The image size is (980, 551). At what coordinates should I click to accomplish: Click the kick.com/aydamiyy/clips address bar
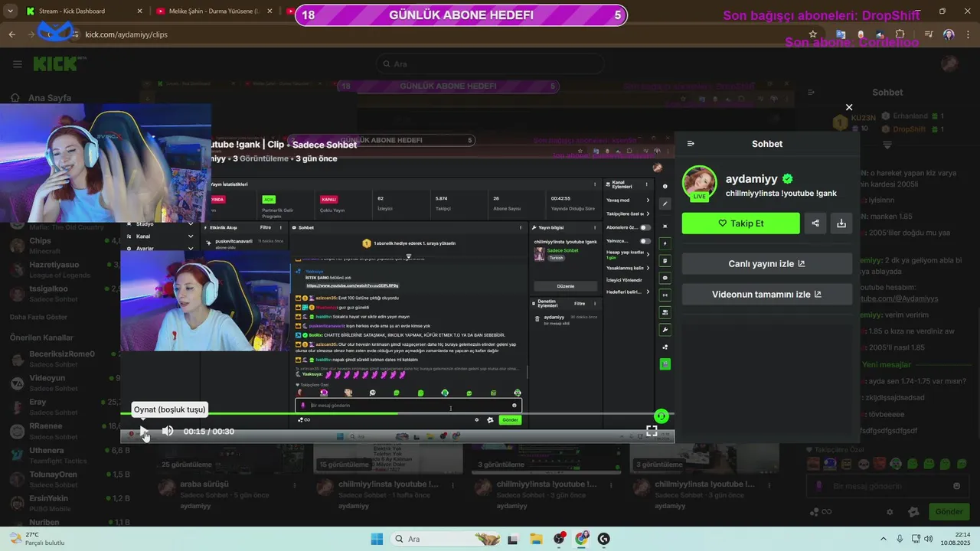(126, 34)
